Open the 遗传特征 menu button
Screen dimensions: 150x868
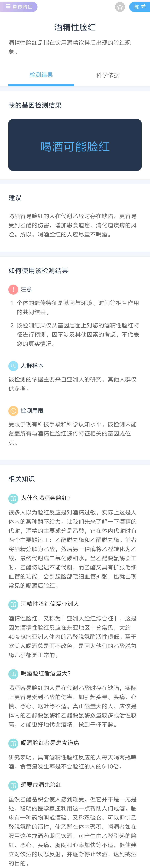coord(19,7)
